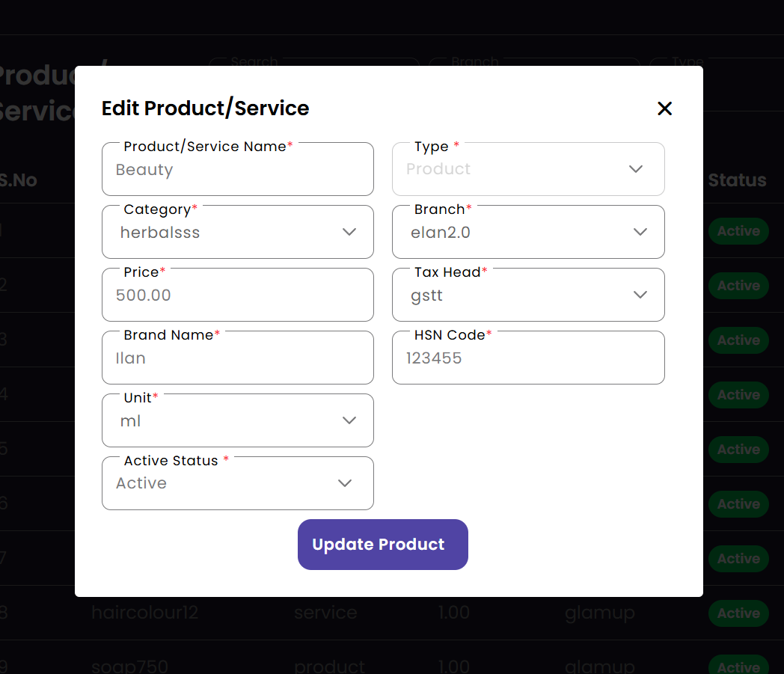Viewport: 784px width, 674px height.
Task: Click the soap750 product name
Action: [x=129, y=666]
